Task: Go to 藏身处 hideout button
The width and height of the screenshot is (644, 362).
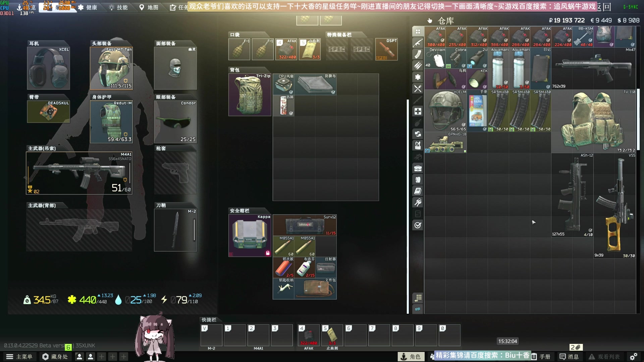Action: [x=55, y=357]
